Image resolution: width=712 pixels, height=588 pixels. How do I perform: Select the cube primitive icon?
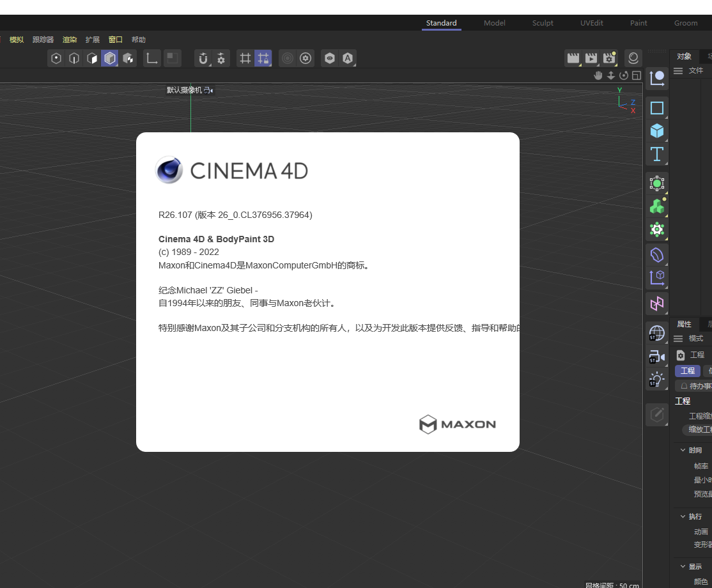point(656,131)
